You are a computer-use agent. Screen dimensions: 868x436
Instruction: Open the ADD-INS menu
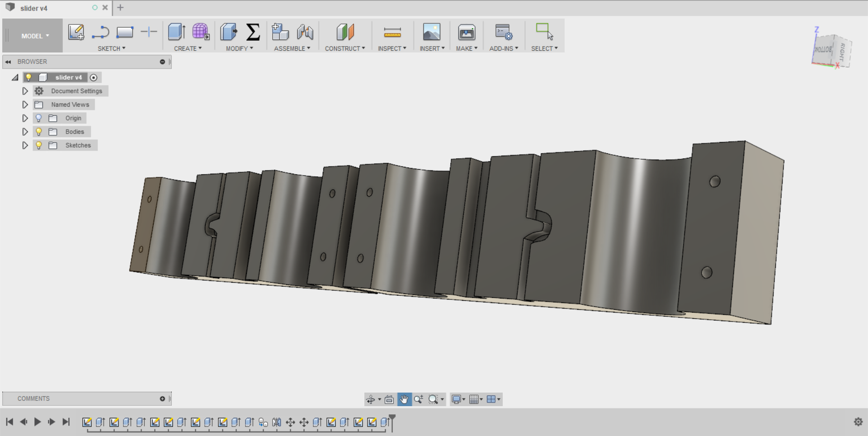[x=503, y=48]
